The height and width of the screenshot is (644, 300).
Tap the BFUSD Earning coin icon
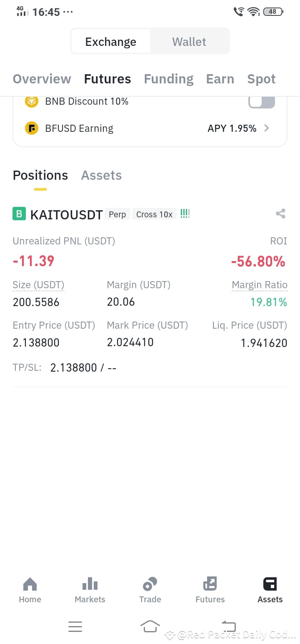point(32,128)
